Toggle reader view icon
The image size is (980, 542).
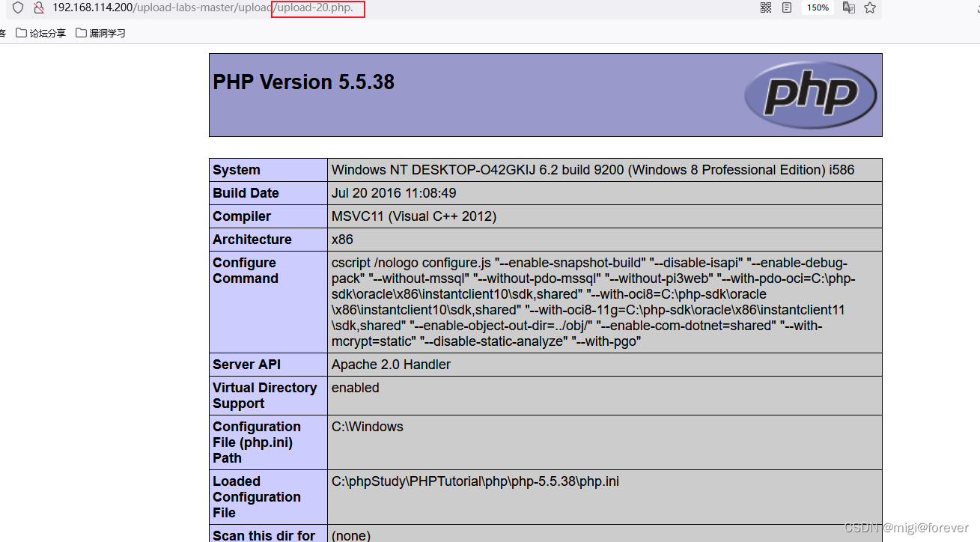pos(787,7)
